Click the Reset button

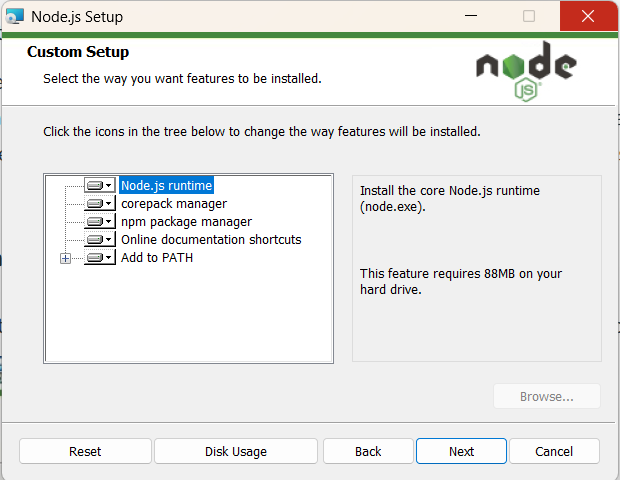click(85, 451)
